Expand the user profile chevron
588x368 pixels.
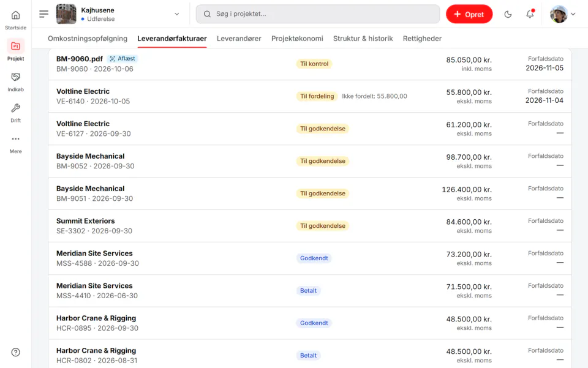click(573, 14)
